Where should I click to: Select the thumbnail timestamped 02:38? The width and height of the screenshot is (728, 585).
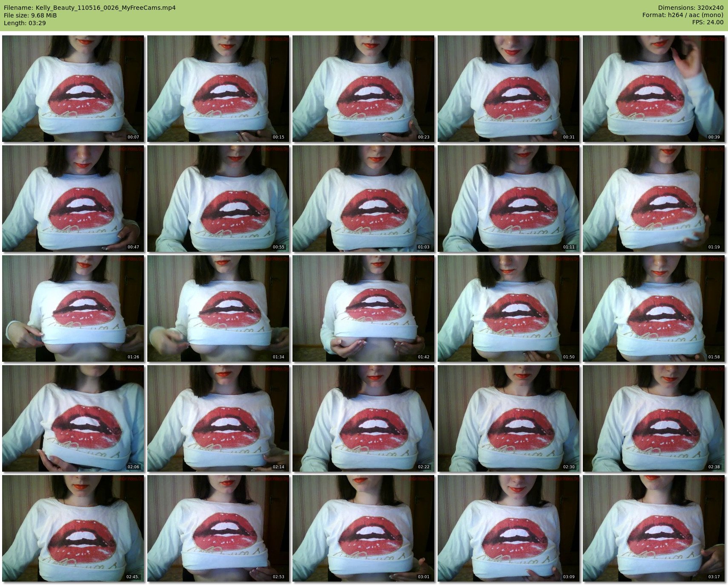tap(653, 418)
